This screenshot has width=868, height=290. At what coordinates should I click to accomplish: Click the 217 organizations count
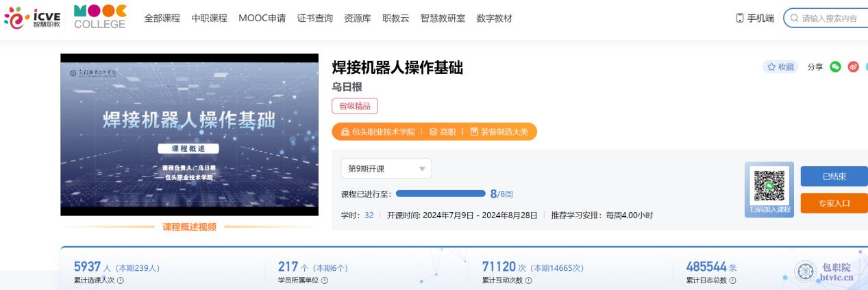pyautogui.click(x=288, y=267)
